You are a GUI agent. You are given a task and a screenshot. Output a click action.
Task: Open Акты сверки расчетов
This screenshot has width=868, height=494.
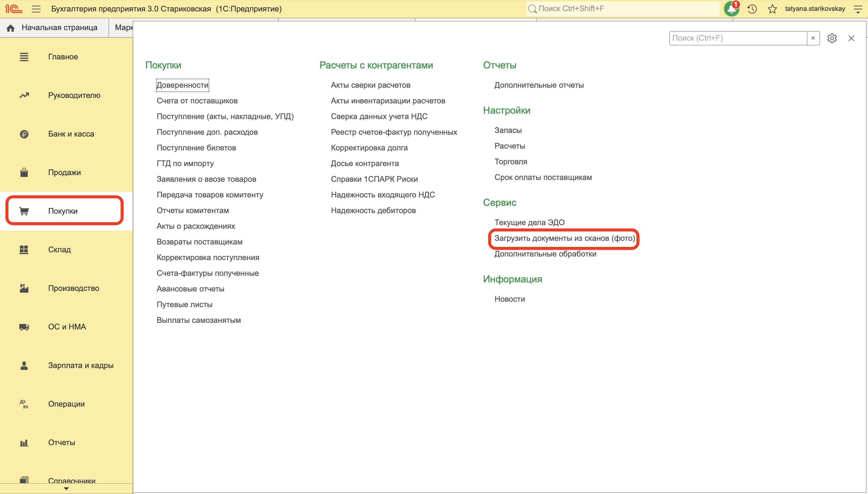[x=371, y=85]
